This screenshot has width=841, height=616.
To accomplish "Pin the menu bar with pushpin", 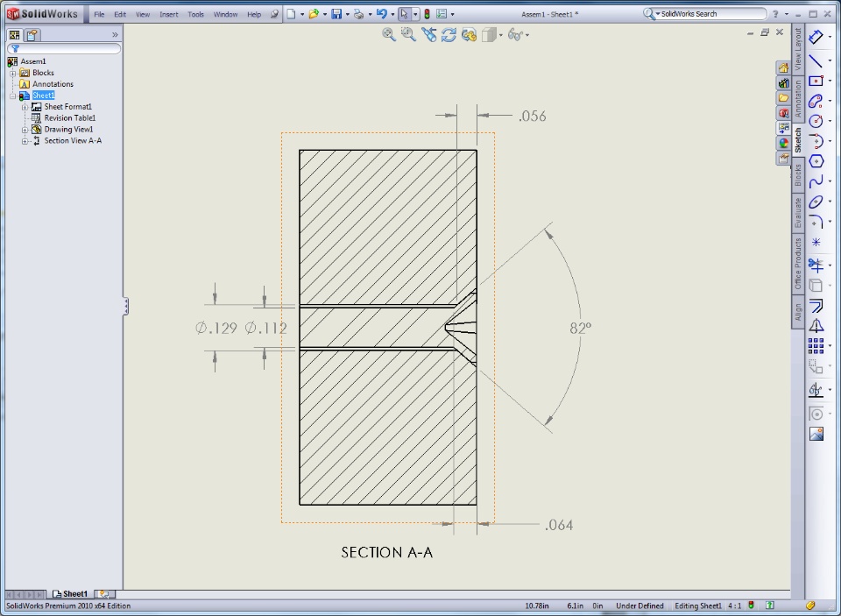I will tap(274, 15).
